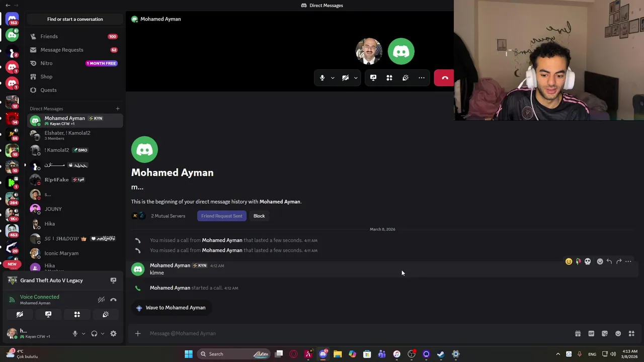Click taskbar Search box

click(234, 354)
